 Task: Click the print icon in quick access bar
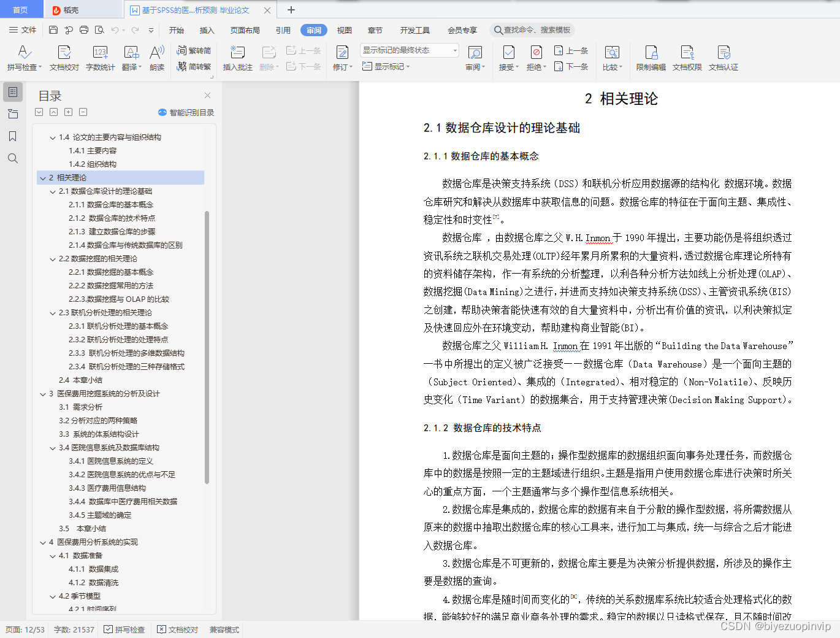pyautogui.click(x=84, y=30)
